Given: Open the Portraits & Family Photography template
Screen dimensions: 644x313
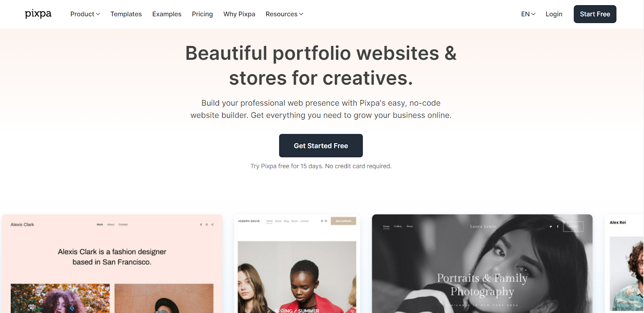Looking at the screenshot, I should coord(482,264).
